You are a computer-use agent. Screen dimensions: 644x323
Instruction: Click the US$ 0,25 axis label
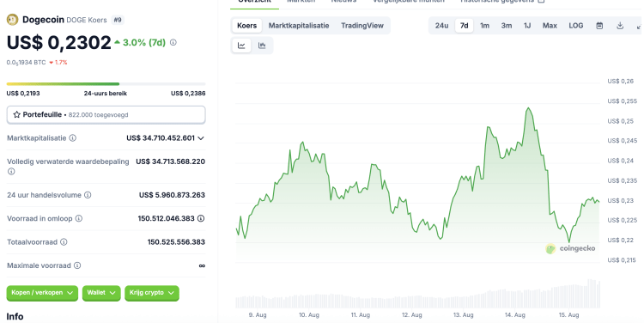coord(621,121)
